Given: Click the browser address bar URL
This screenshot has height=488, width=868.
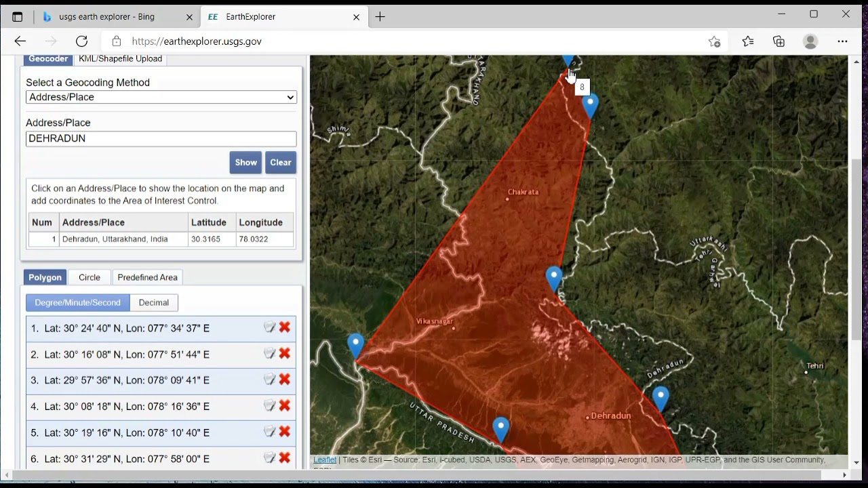Looking at the screenshot, I should (x=197, y=41).
